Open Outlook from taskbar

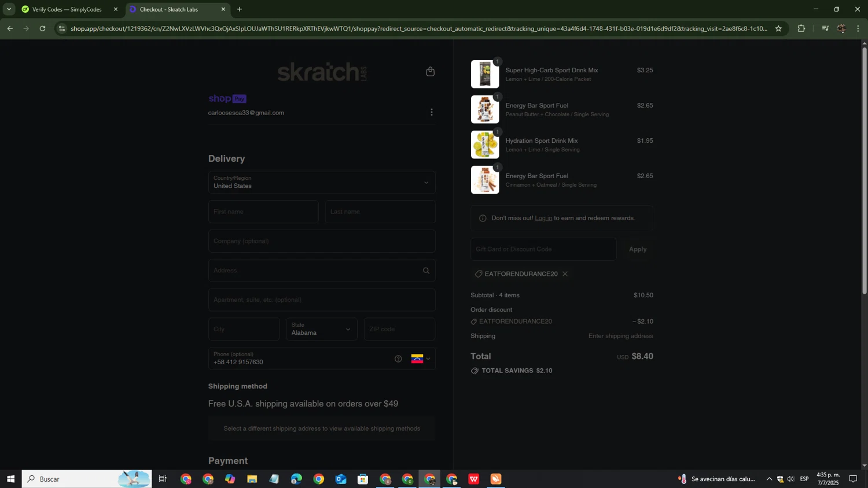(341, 479)
